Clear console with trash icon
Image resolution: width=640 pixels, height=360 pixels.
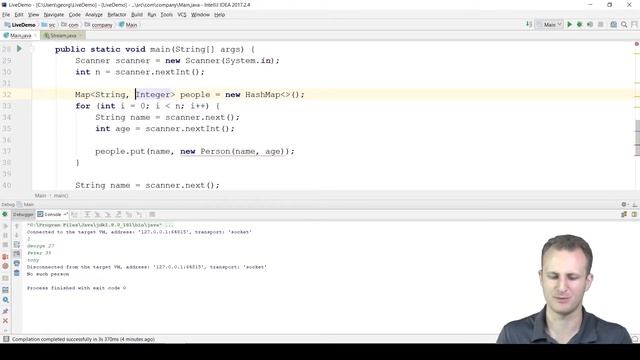pyautogui.click(x=17, y=273)
